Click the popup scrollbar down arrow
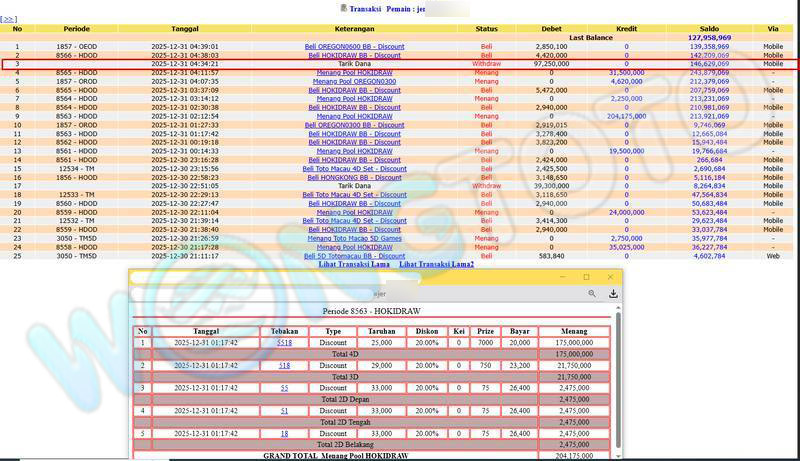The height and width of the screenshot is (461, 800). (x=617, y=455)
